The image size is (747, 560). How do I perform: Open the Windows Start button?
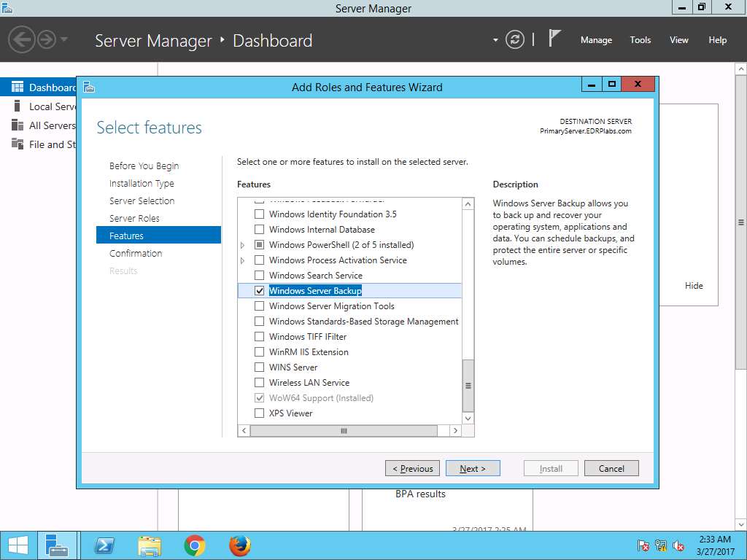pos(18,545)
